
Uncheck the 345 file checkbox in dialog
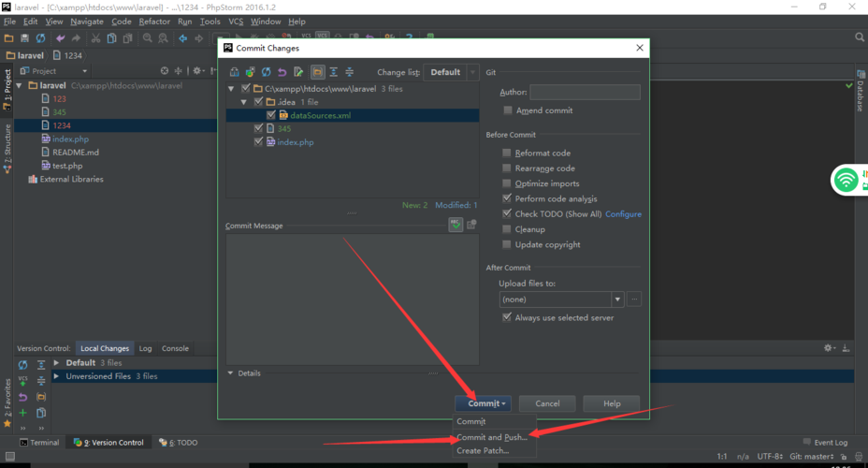[x=258, y=128]
